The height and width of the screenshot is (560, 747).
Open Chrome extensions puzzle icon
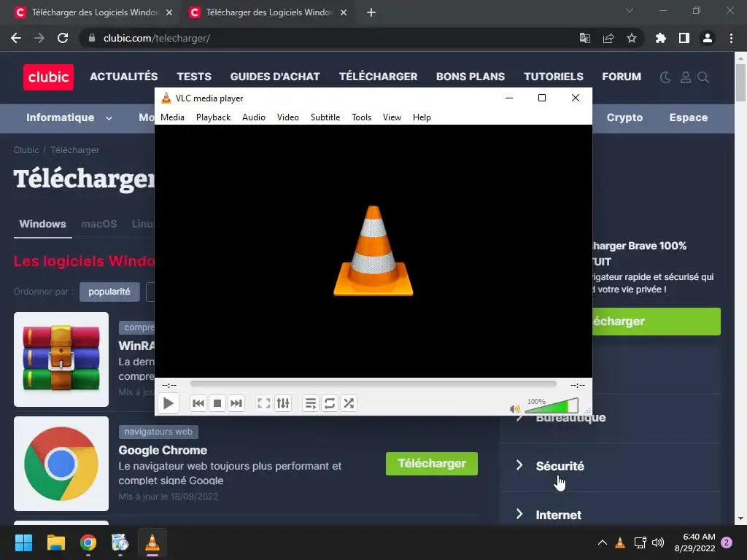click(661, 38)
